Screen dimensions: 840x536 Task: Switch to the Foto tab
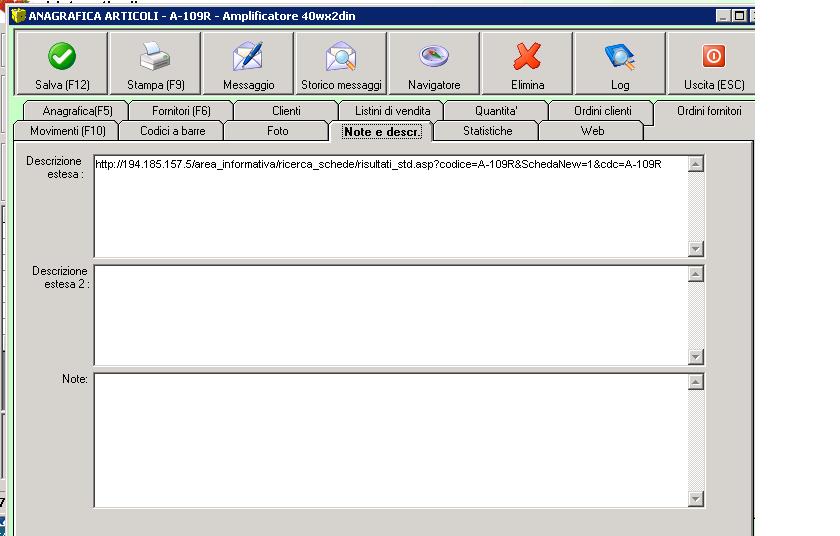coord(277,131)
